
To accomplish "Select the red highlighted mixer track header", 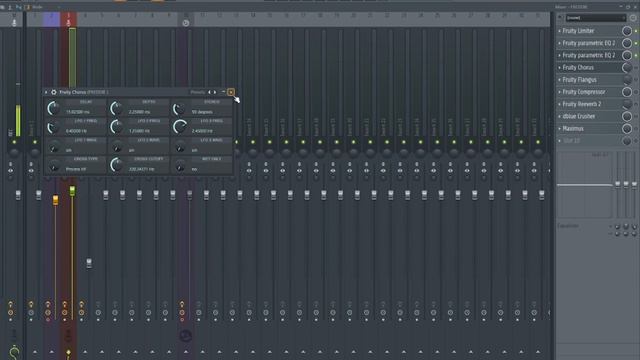I will tap(69, 20).
